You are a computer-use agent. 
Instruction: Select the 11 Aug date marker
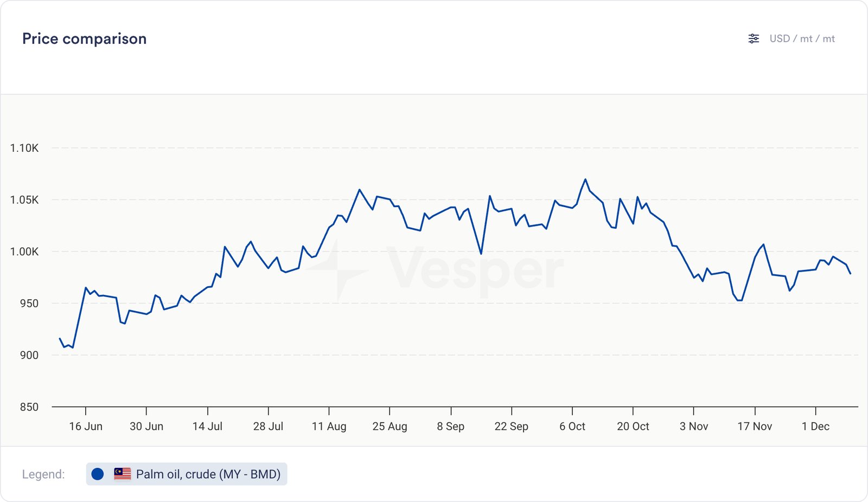click(329, 426)
